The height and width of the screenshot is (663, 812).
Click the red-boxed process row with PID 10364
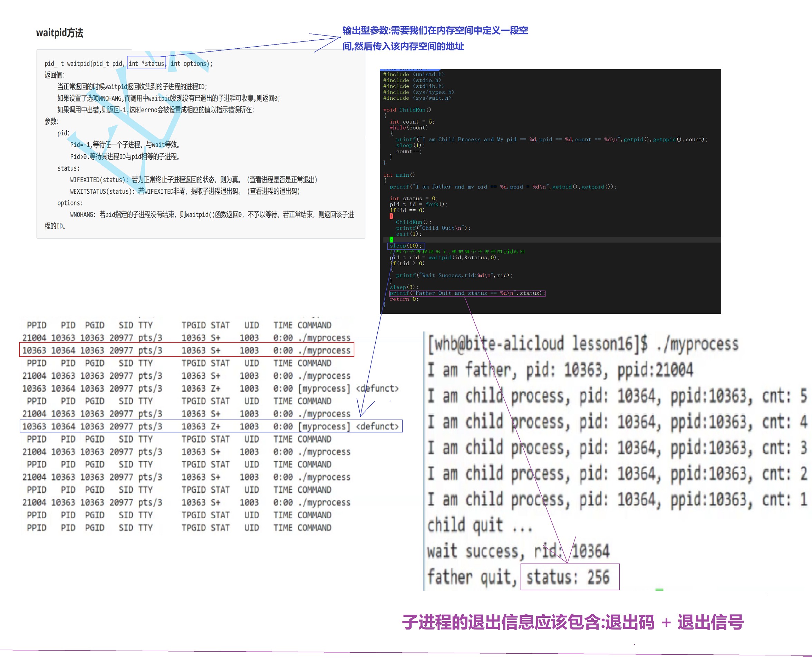click(x=186, y=350)
